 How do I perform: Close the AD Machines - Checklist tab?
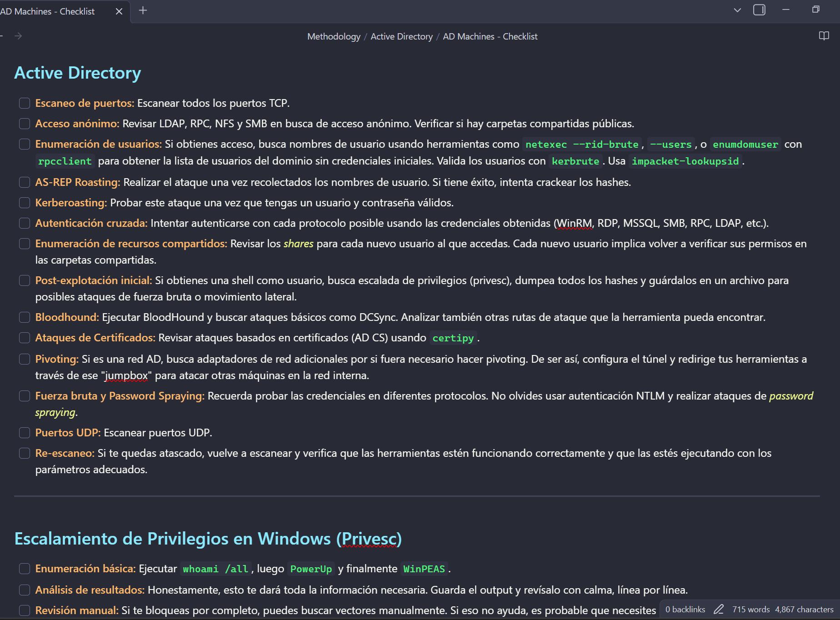119,11
